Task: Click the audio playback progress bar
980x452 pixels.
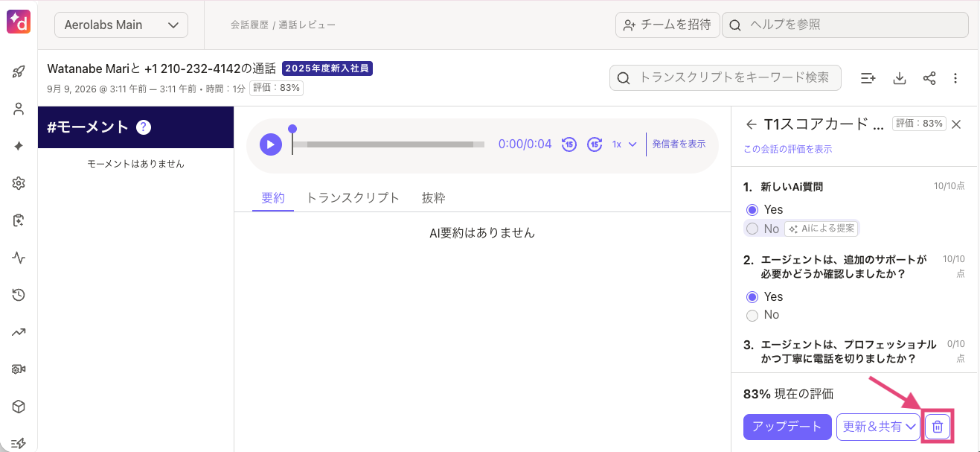Action: [388, 144]
